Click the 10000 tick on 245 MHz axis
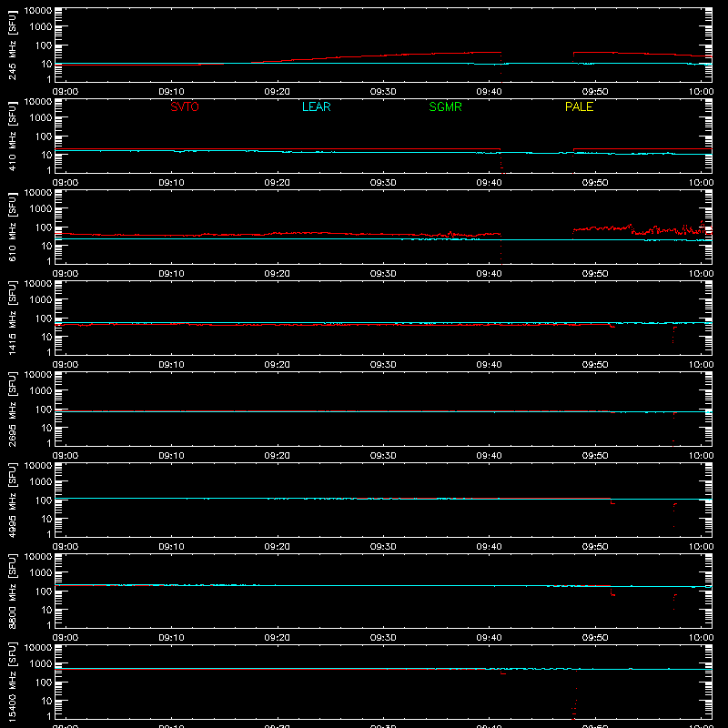 coord(38,11)
